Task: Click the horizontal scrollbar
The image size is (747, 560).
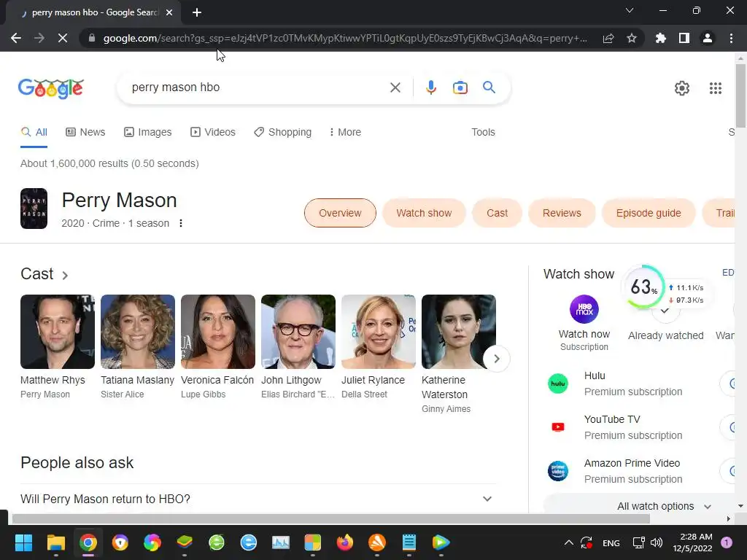Action: pyautogui.click(x=331, y=518)
